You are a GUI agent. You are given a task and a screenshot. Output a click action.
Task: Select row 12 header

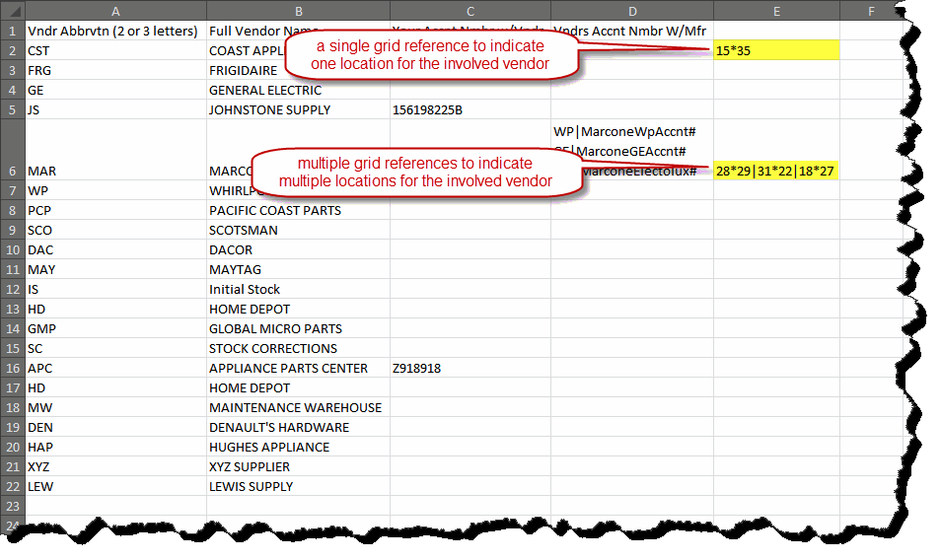point(13,289)
